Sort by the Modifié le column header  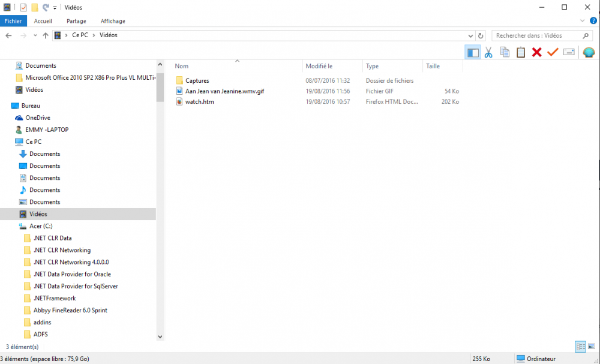319,66
